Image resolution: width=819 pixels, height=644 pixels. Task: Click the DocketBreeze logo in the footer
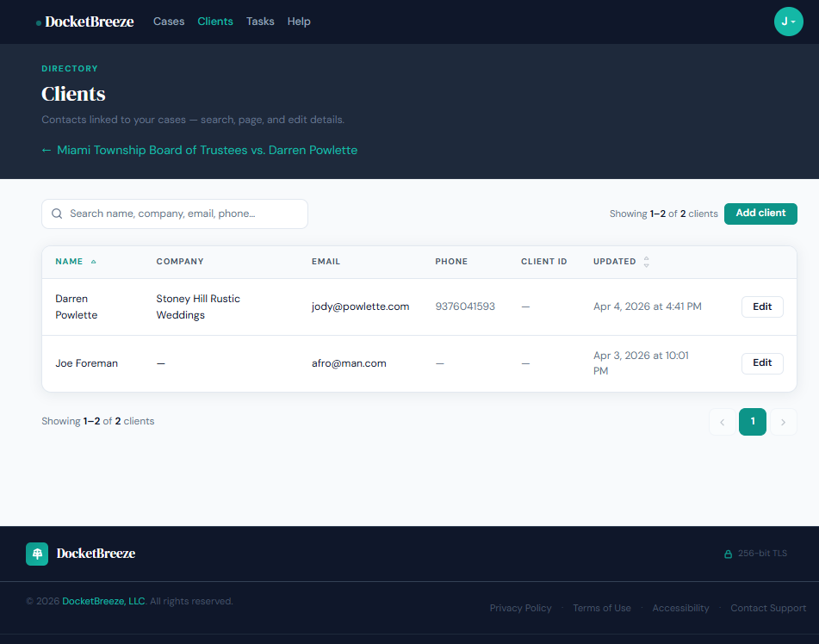[x=81, y=554]
